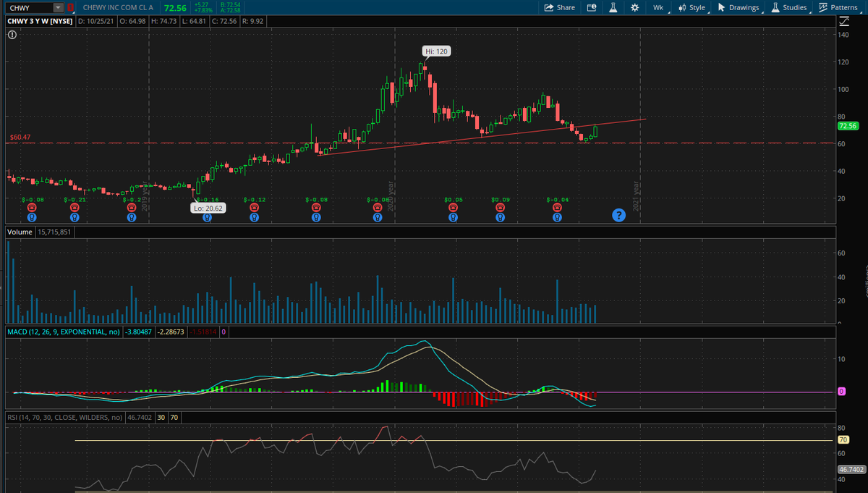The height and width of the screenshot is (493, 868).
Task: Click the volume value 15,715,851
Action: point(53,232)
